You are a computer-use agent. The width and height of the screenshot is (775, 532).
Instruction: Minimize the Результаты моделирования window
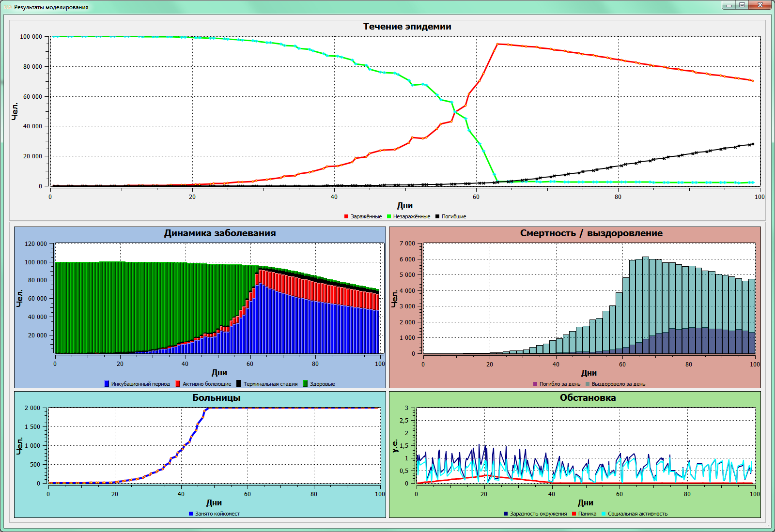click(728, 5)
